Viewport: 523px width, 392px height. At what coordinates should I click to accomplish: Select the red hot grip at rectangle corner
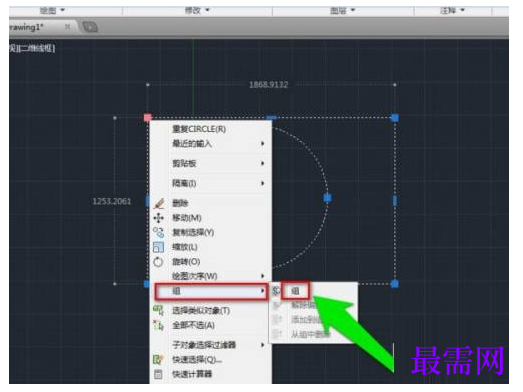click(147, 117)
